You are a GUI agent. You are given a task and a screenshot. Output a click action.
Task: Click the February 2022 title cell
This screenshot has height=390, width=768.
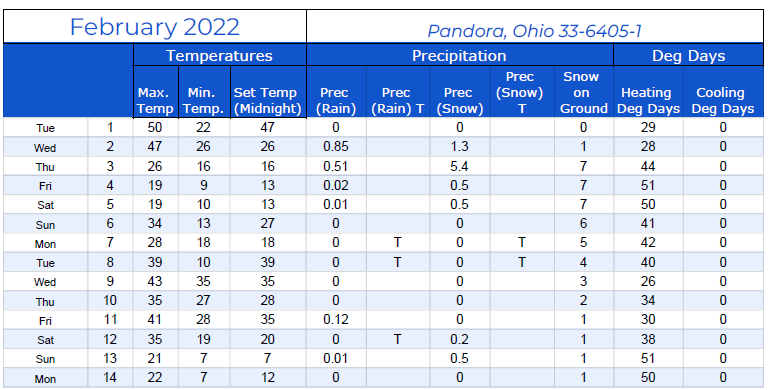[155, 26]
